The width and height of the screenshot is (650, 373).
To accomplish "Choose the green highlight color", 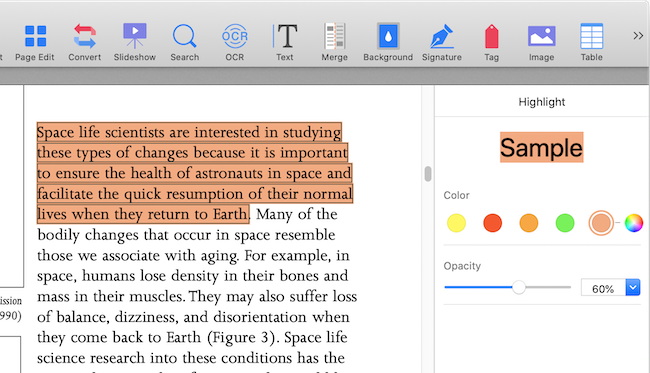I will coord(565,223).
